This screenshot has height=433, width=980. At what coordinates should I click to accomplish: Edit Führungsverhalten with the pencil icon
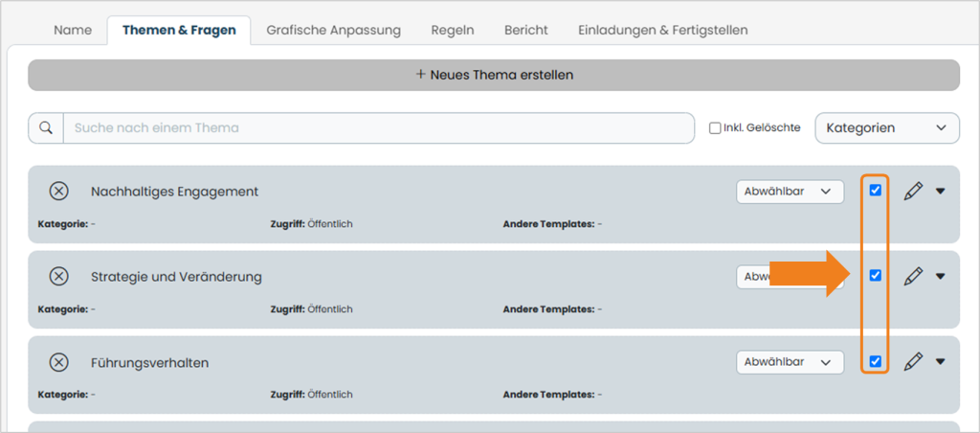[913, 361]
